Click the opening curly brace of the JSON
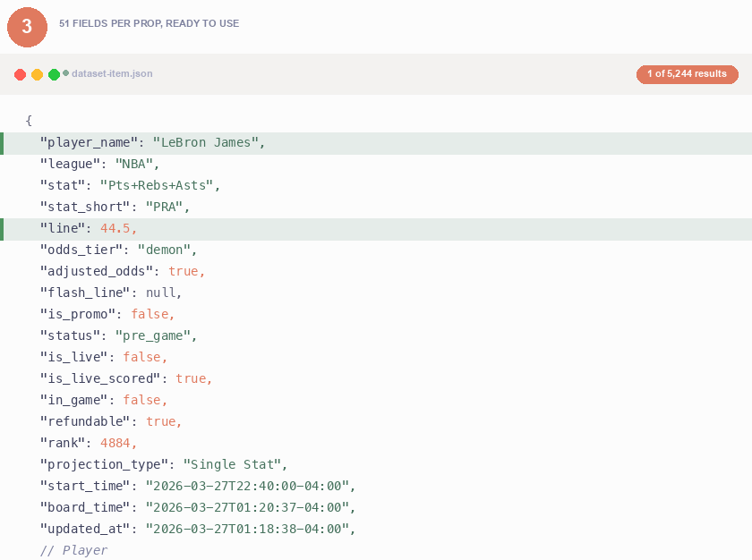752x560 pixels. coord(28,120)
